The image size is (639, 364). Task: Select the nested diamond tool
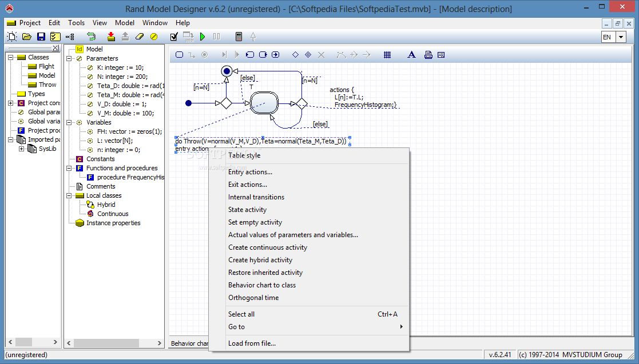pos(308,54)
